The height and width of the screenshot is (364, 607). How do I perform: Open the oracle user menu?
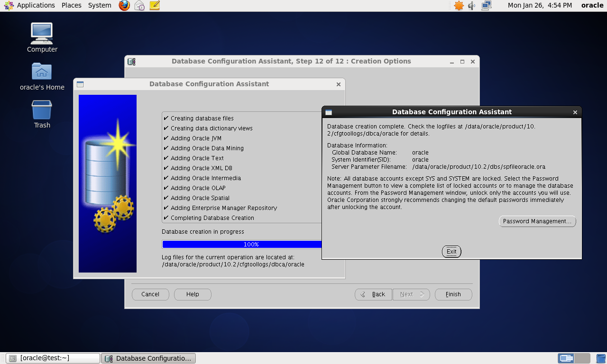(x=592, y=5)
